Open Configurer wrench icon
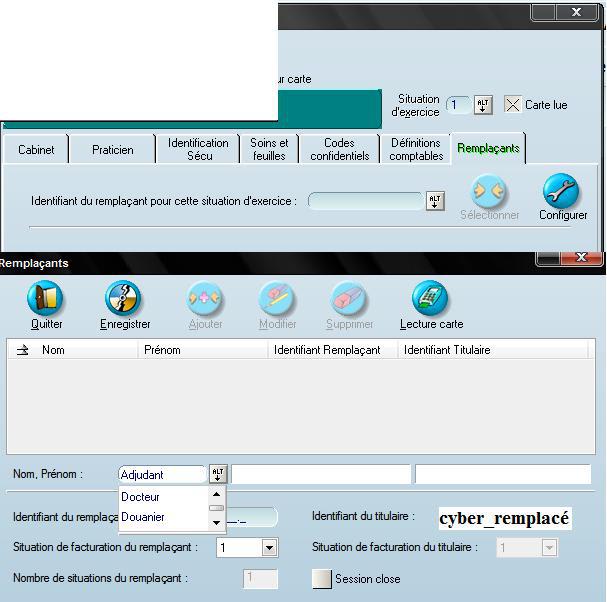The height and width of the screenshot is (602, 607). click(x=562, y=191)
